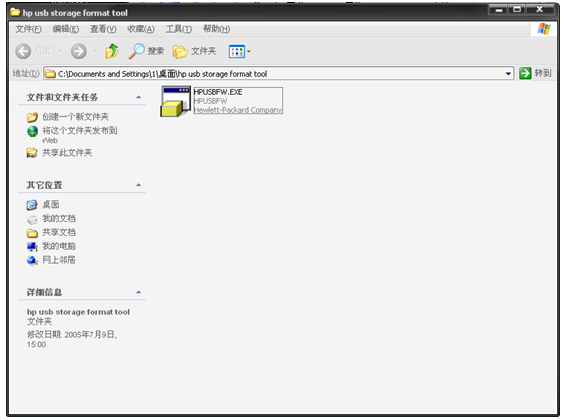Screen dimensions: 565x420
Task: Collapse the 其它位置 section
Action: coord(138,185)
